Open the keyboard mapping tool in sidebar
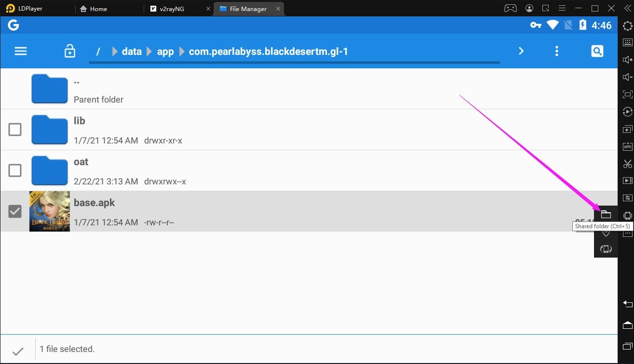This screenshot has width=634, height=364. coord(627,42)
